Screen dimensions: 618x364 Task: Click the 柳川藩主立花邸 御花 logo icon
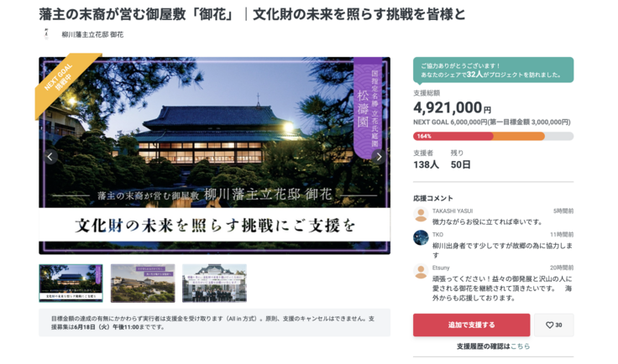coord(47,34)
